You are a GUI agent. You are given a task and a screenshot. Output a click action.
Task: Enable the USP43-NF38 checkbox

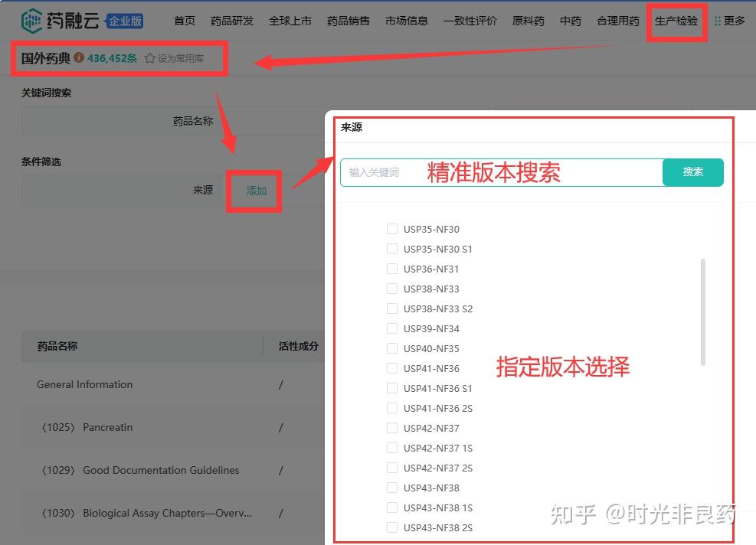pos(391,488)
